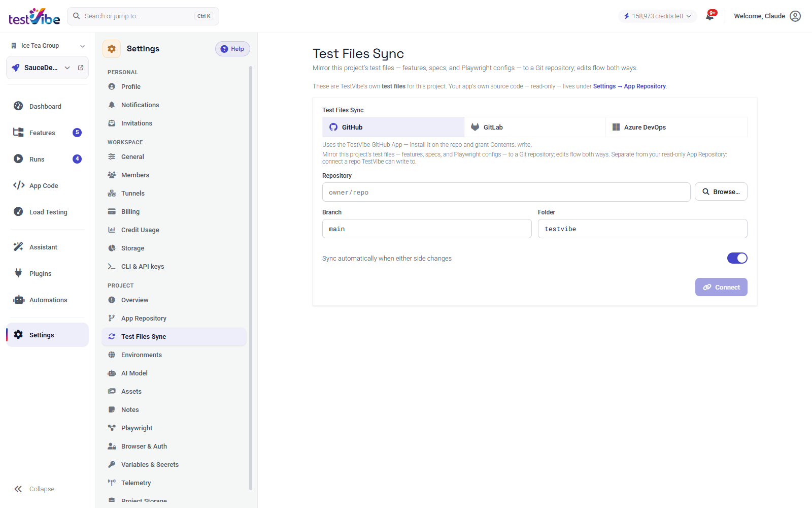Open Members settings
This screenshot has width=812, height=508.
[175, 175]
